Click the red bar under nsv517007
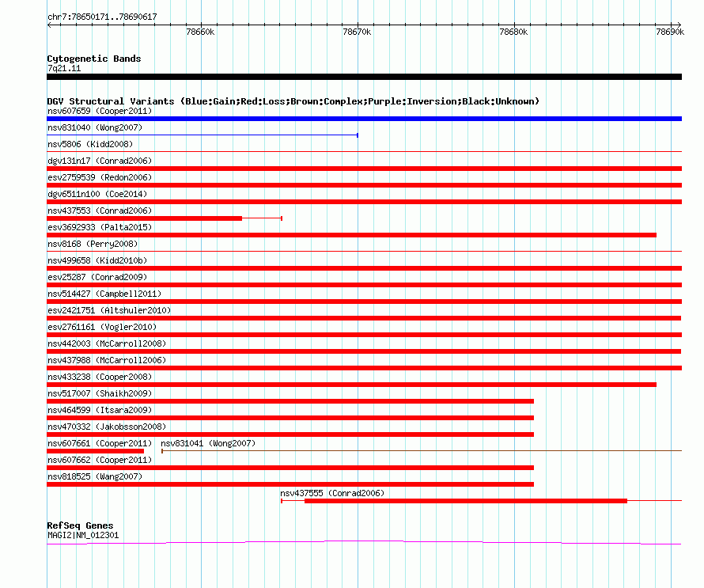 click(290, 401)
